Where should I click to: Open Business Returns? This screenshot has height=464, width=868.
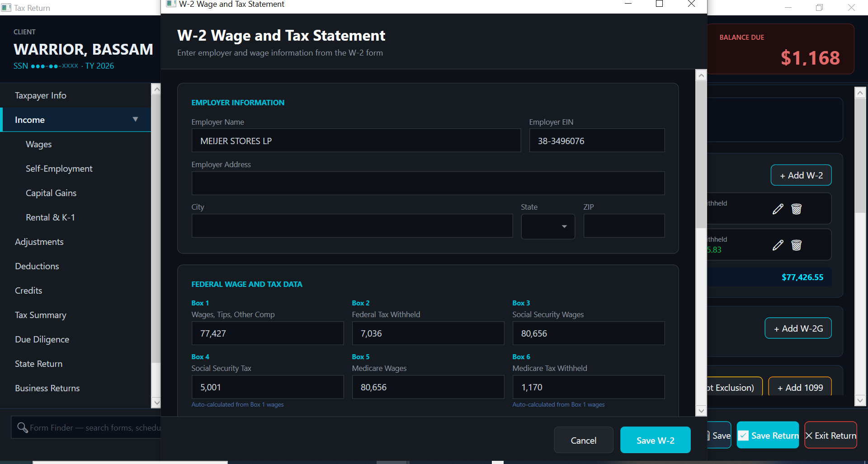tap(76, 388)
